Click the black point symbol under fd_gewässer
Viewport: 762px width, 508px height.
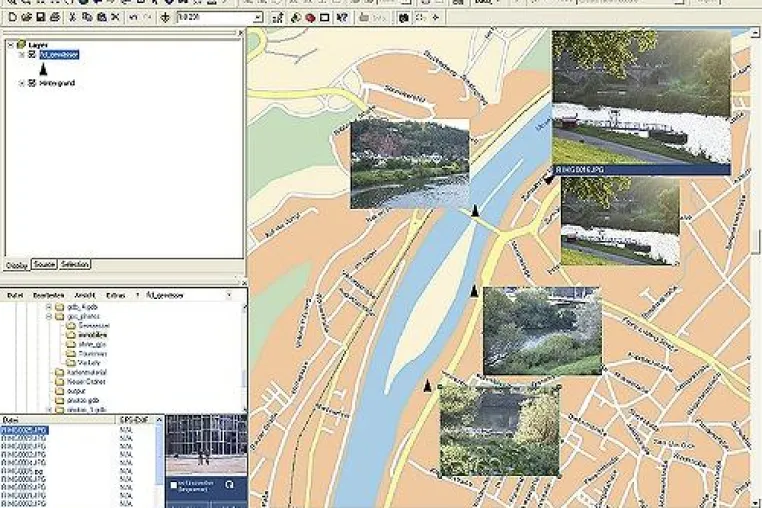pyautogui.click(x=43, y=70)
